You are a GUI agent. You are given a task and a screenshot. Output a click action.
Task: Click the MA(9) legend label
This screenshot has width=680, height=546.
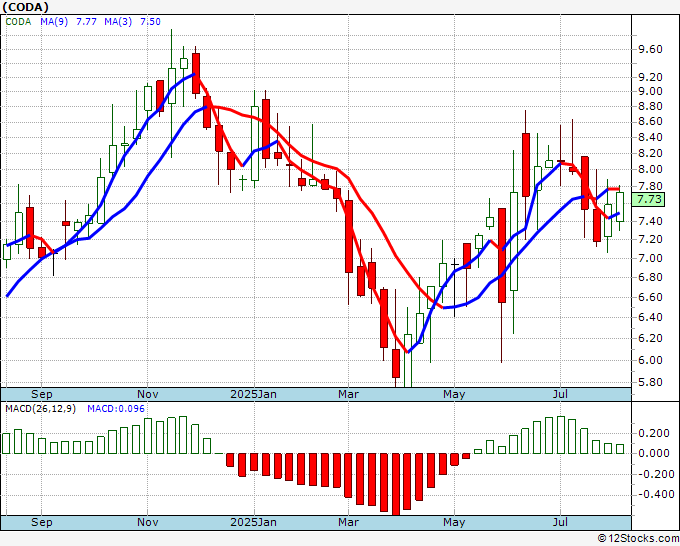click(54, 22)
